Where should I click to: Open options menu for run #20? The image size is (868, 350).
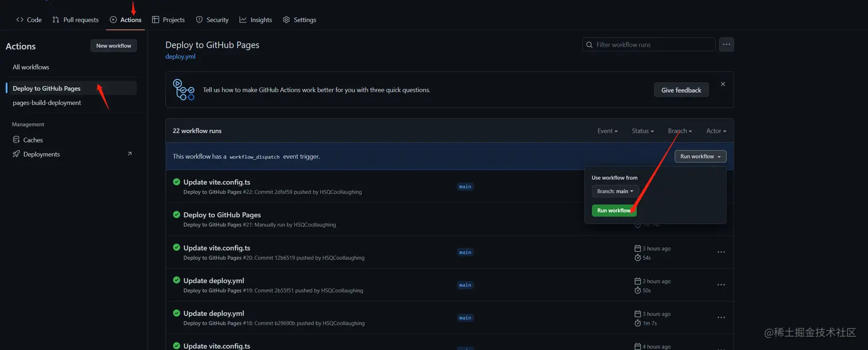coord(721,252)
